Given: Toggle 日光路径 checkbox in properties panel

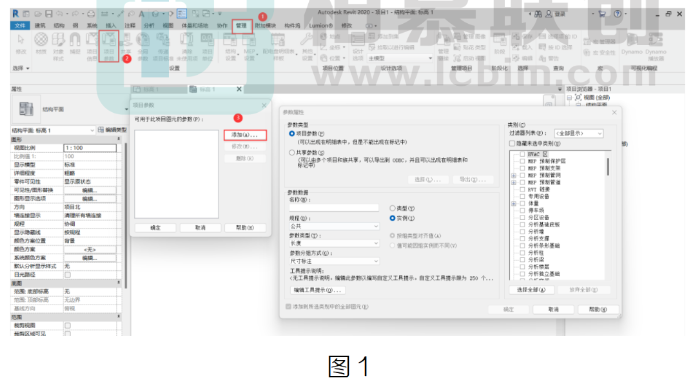Looking at the screenshot, I should coord(68,275).
